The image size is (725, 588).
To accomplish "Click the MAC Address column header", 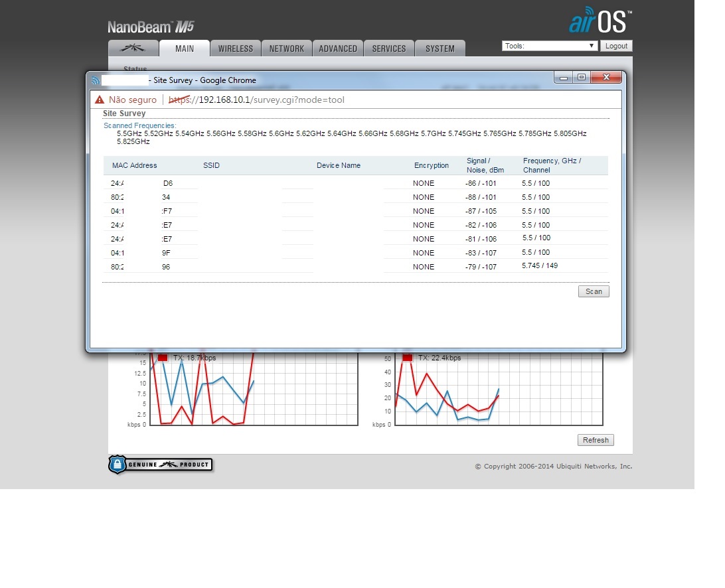I will point(135,165).
